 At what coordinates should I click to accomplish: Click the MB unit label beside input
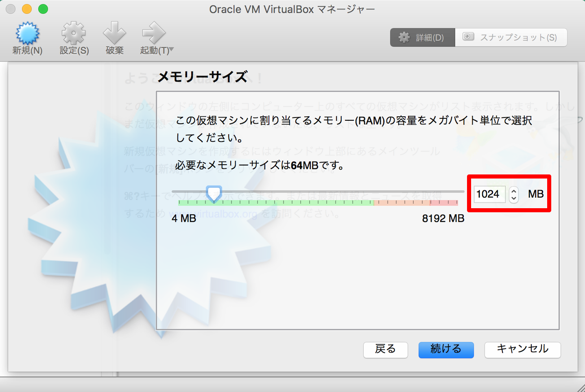click(x=536, y=194)
